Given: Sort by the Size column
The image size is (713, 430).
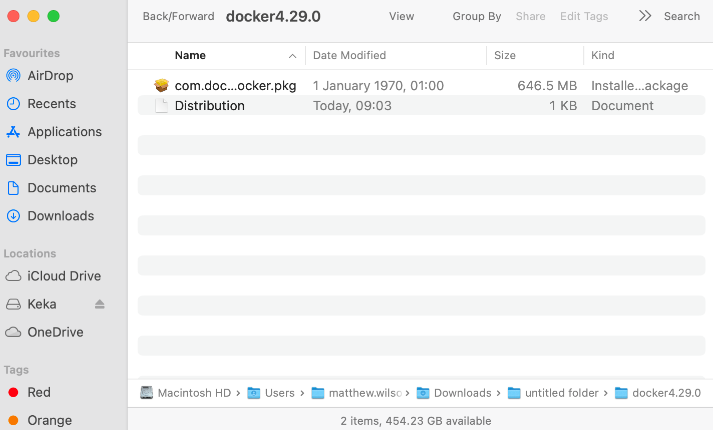Looking at the screenshot, I should click(505, 55).
